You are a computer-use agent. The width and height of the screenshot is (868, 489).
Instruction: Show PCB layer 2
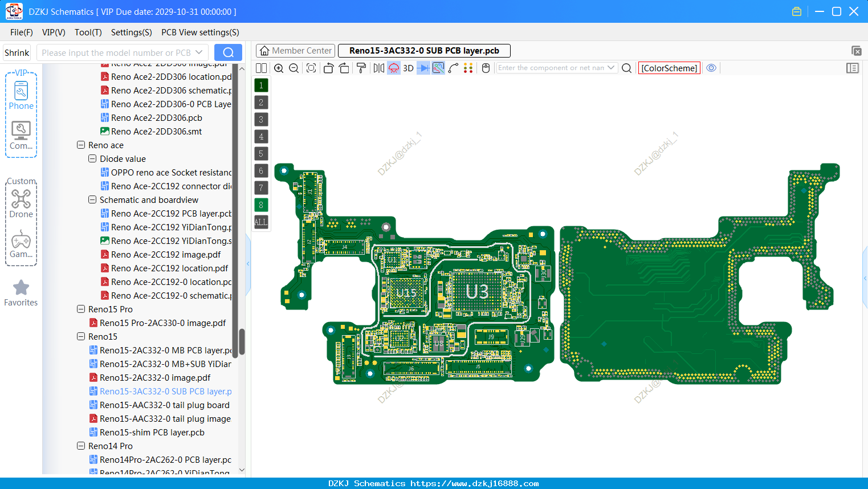click(x=261, y=102)
